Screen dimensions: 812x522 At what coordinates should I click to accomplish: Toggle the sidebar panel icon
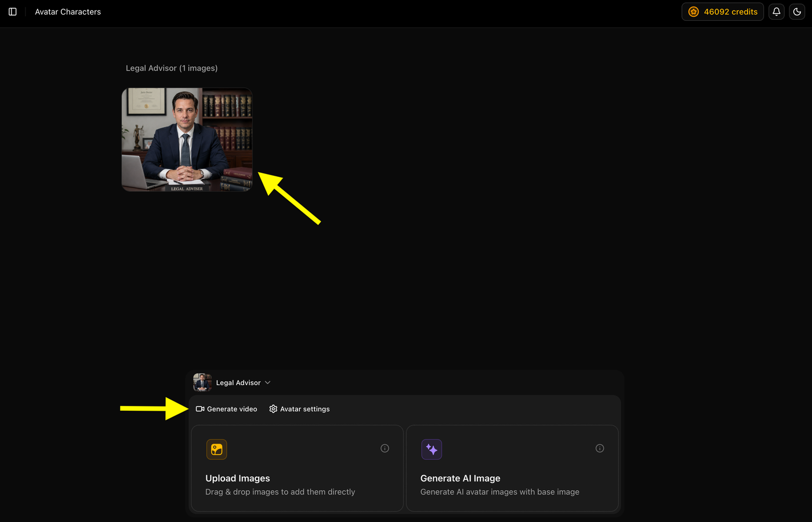pyautogui.click(x=13, y=12)
